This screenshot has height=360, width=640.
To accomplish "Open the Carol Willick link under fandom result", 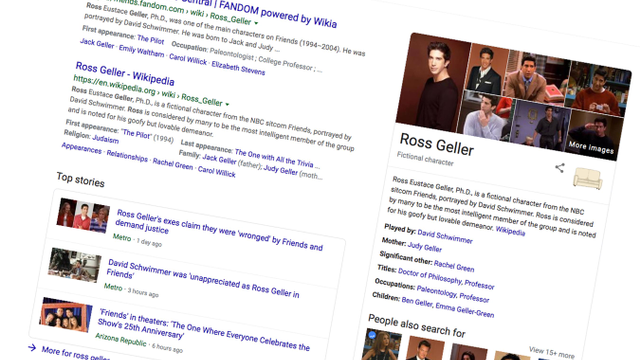I will coord(188,60).
